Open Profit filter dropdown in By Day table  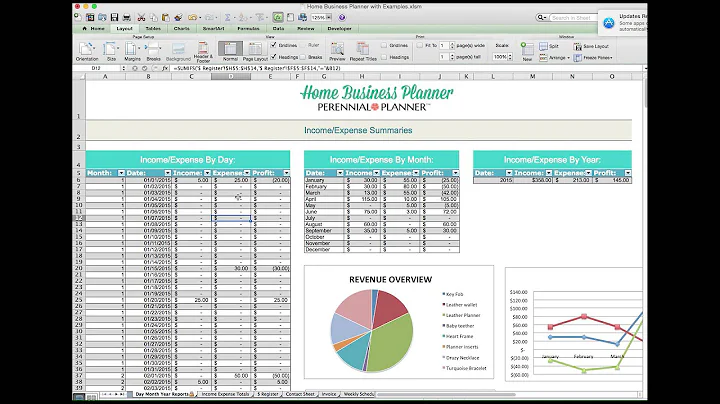click(287, 173)
